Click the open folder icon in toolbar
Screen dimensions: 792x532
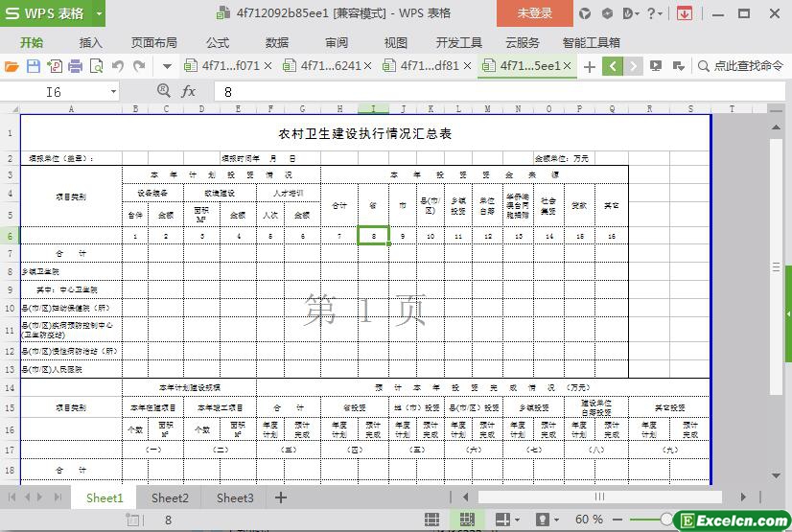pos(12,66)
